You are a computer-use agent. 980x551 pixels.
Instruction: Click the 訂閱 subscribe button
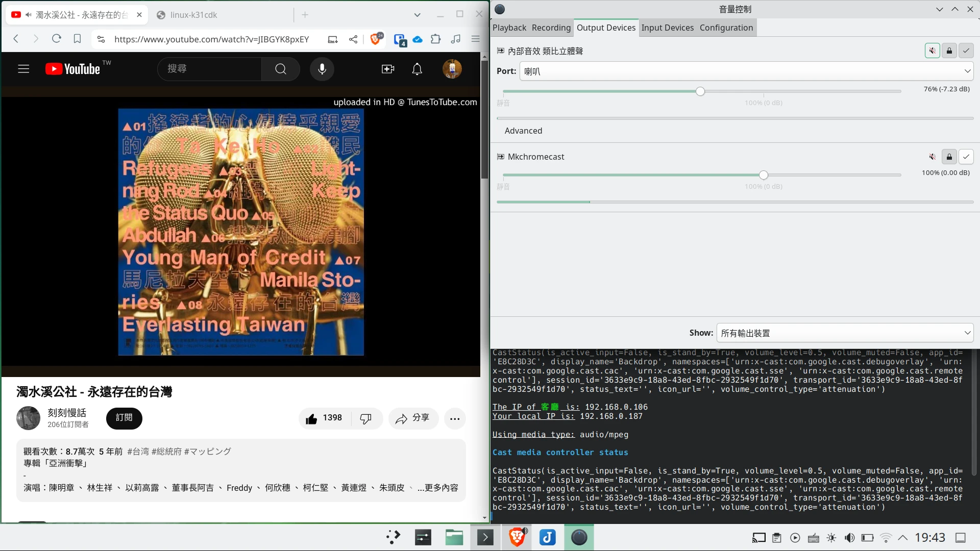124,418
